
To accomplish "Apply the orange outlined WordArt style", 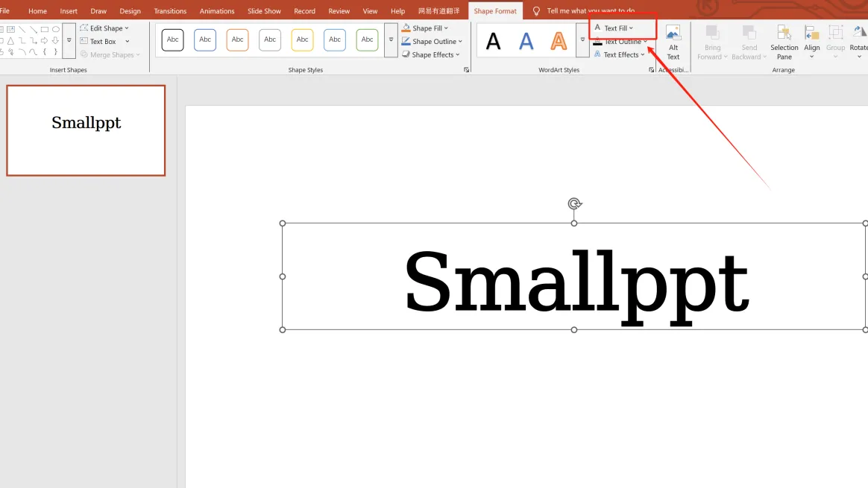I will point(559,41).
